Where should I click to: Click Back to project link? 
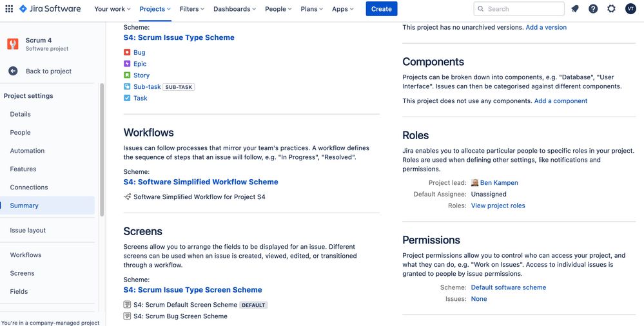(48, 71)
